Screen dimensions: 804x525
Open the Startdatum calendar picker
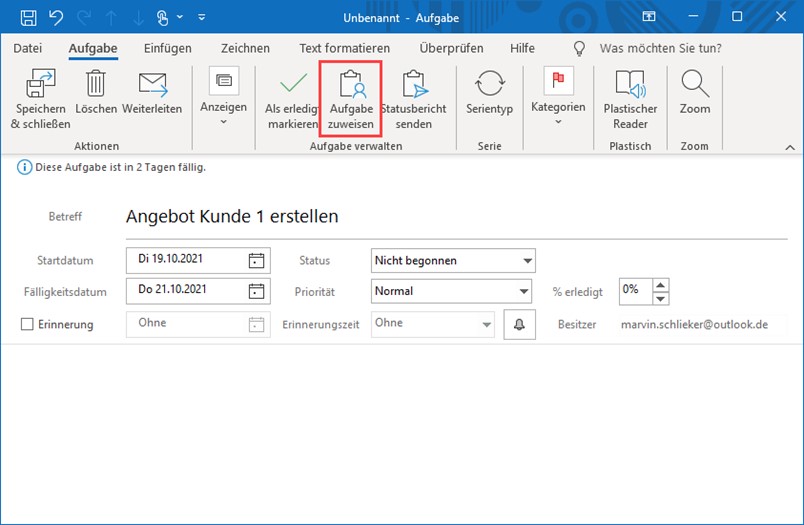256,260
